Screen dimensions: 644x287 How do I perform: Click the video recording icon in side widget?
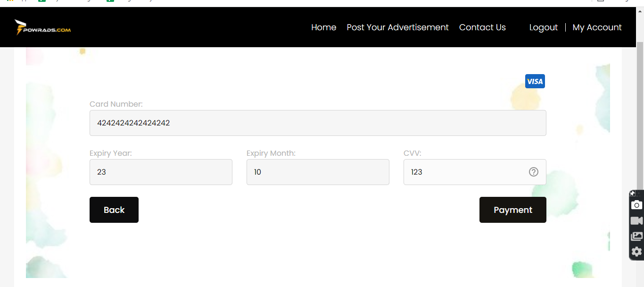coord(636,221)
